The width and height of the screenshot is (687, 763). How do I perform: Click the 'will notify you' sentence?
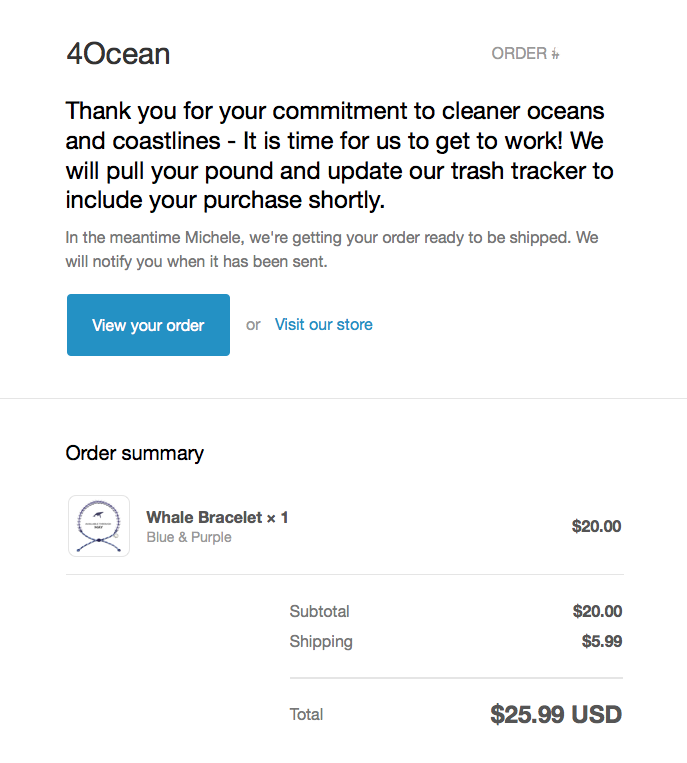tap(197, 261)
